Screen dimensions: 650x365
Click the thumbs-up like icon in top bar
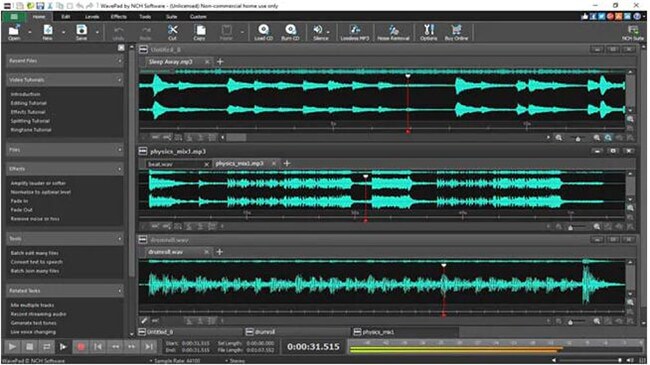[585, 17]
